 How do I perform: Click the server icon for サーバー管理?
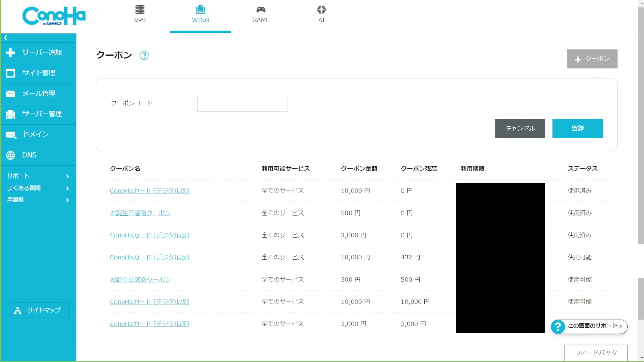coord(11,114)
